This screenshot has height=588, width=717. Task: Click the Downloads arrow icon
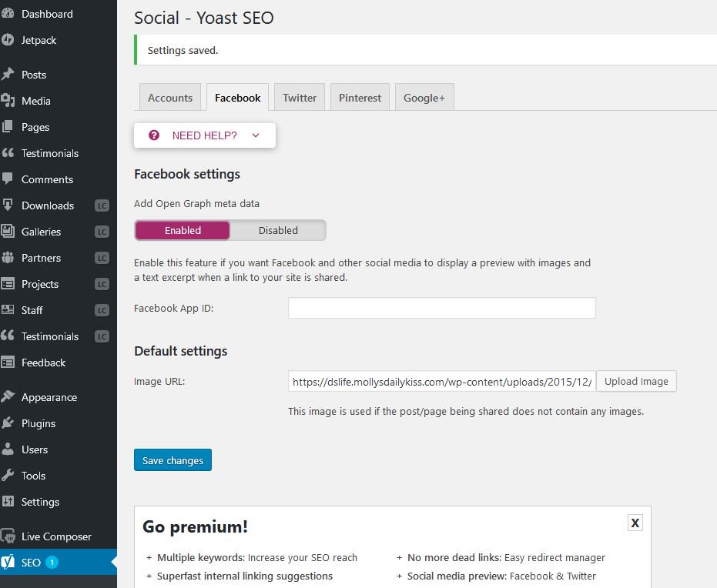click(8, 205)
